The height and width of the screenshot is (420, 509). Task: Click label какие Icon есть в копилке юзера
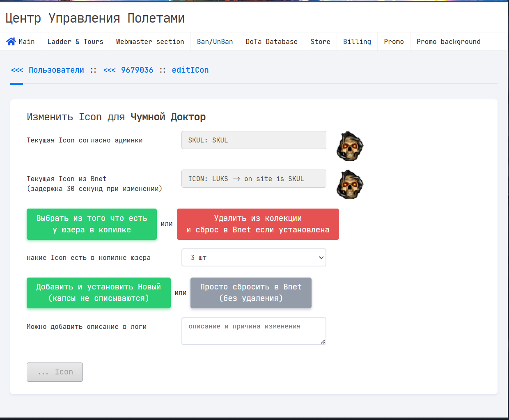89,258
